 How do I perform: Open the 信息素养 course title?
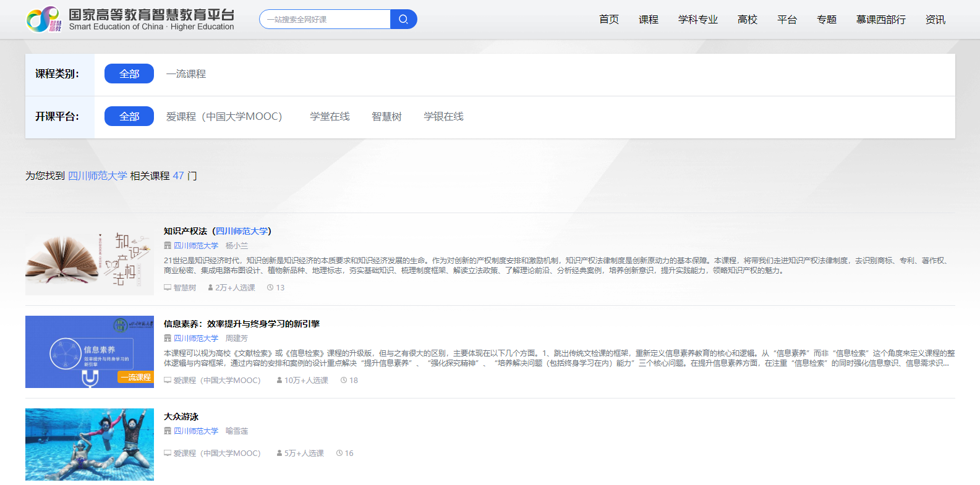[242, 324]
